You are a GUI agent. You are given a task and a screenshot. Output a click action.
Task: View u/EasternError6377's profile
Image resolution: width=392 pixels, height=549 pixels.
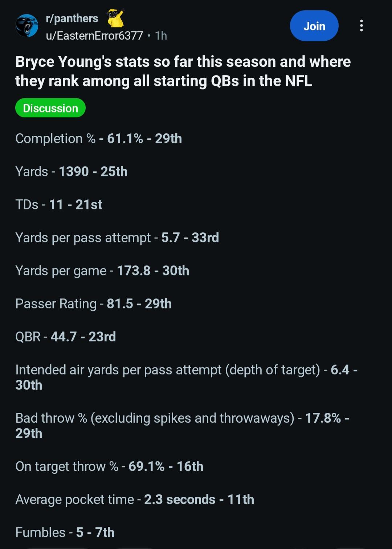pos(94,36)
